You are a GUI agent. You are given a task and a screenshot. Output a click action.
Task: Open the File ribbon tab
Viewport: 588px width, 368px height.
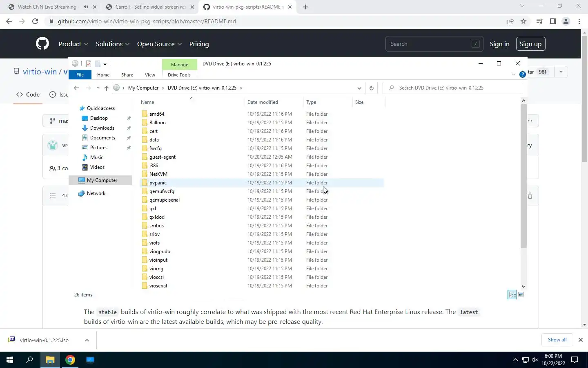point(80,75)
